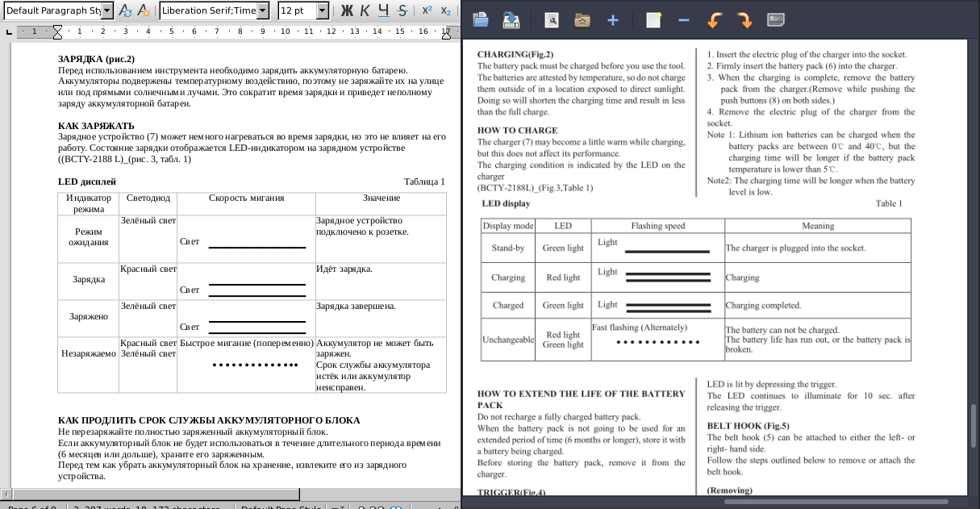Click "Meaning" header cell in PDF table
Screen dimensions: 980x509
pyautogui.click(x=818, y=226)
